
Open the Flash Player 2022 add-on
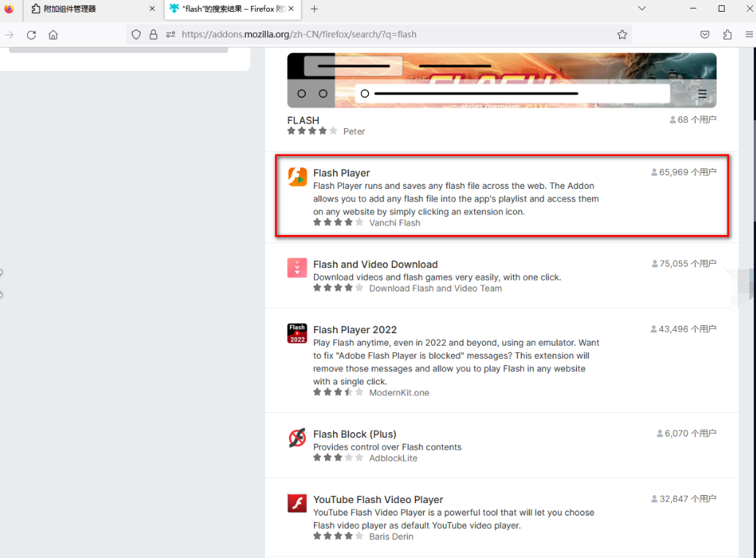(355, 330)
